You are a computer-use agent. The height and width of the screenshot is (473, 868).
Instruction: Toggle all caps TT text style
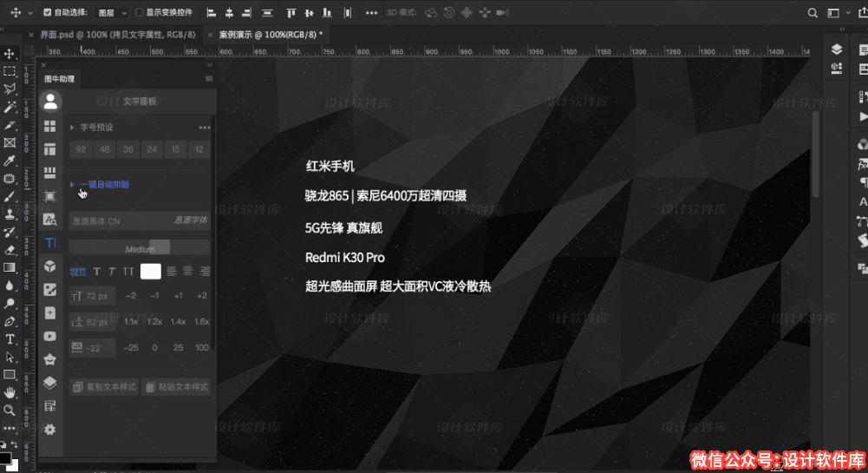(x=128, y=272)
